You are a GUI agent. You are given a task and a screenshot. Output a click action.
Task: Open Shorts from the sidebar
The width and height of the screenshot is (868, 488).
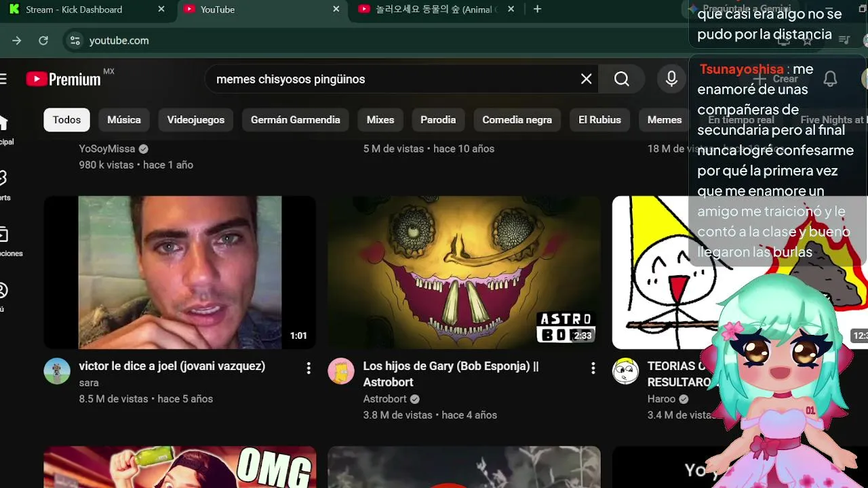pos(3,186)
